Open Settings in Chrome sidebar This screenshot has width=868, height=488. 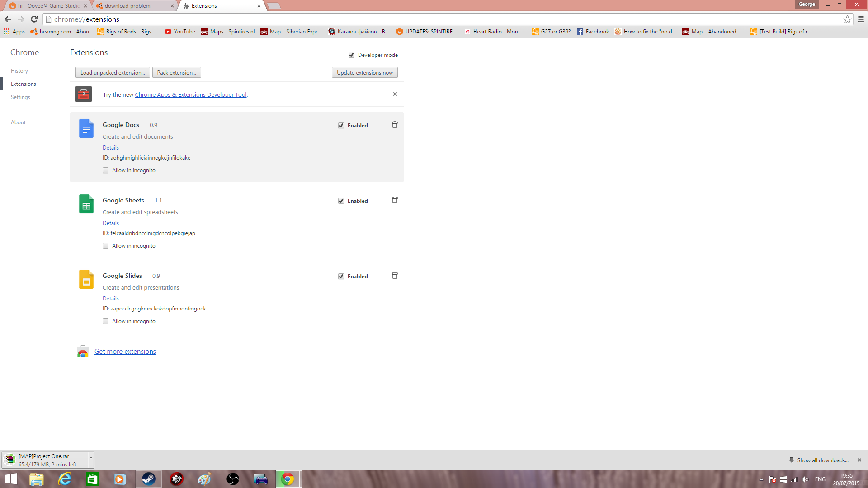point(20,97)
